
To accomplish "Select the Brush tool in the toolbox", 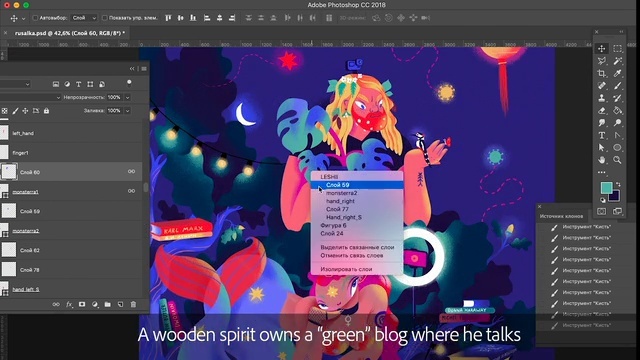I will [618, 86].
